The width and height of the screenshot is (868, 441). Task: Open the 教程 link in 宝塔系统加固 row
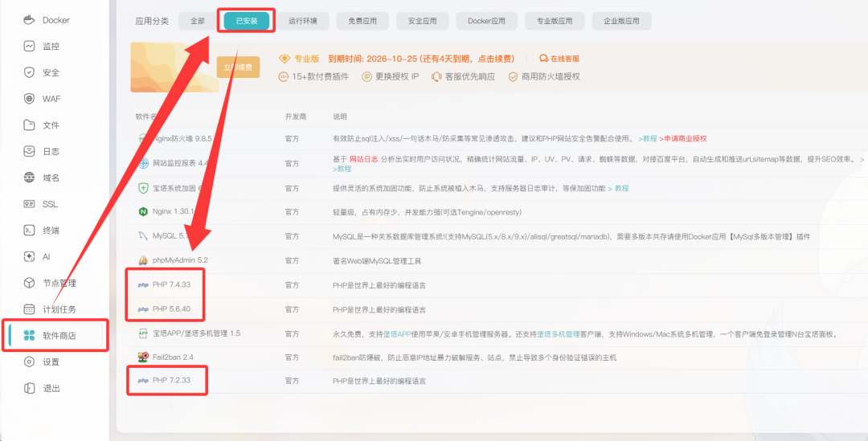click(x=619, y=188)
